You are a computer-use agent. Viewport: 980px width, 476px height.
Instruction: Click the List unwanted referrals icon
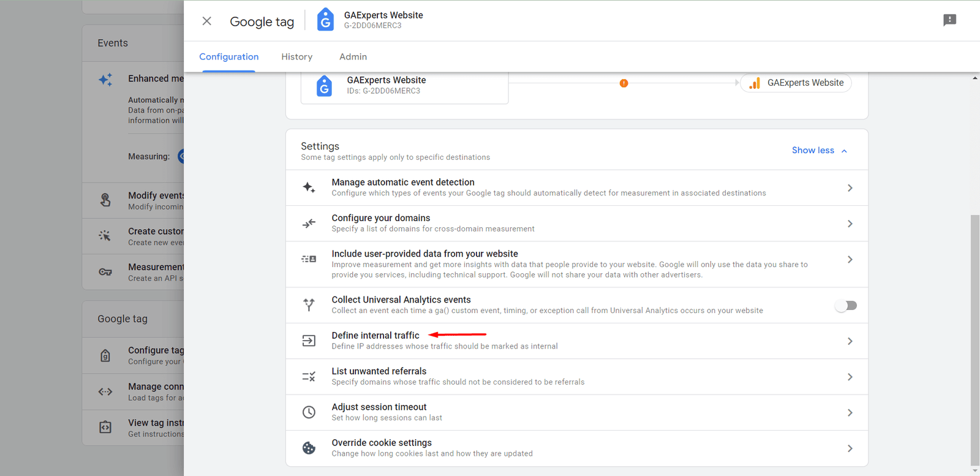tap(309, 377)
